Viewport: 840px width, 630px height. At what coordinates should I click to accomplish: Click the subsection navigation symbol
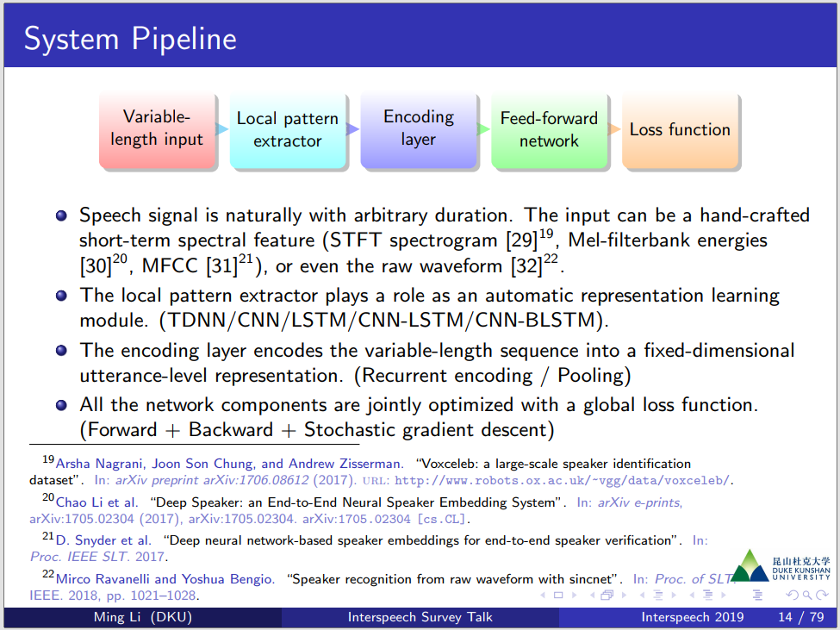pyautogui.click(x=658, y=596)
